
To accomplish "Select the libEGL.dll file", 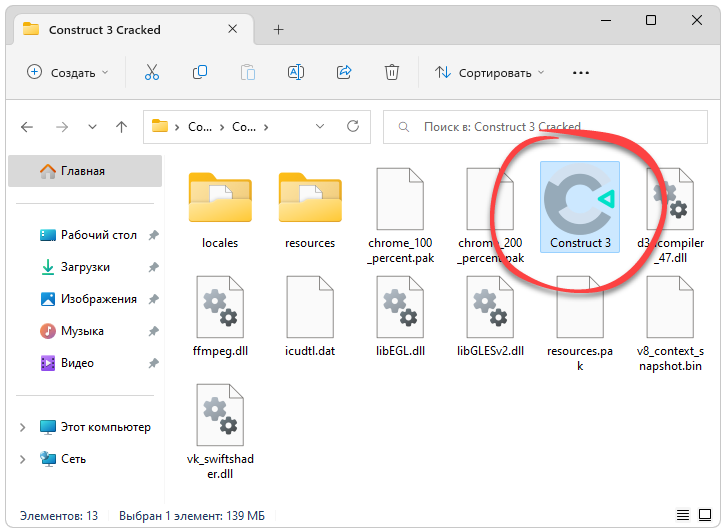I will pos(400,317).
